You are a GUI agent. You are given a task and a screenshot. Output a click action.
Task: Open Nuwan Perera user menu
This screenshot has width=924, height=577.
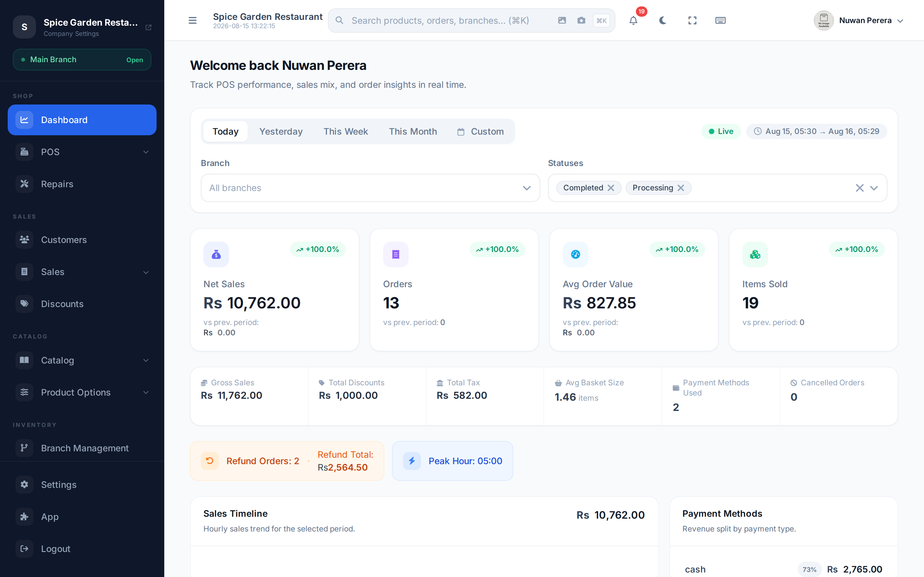859,20
